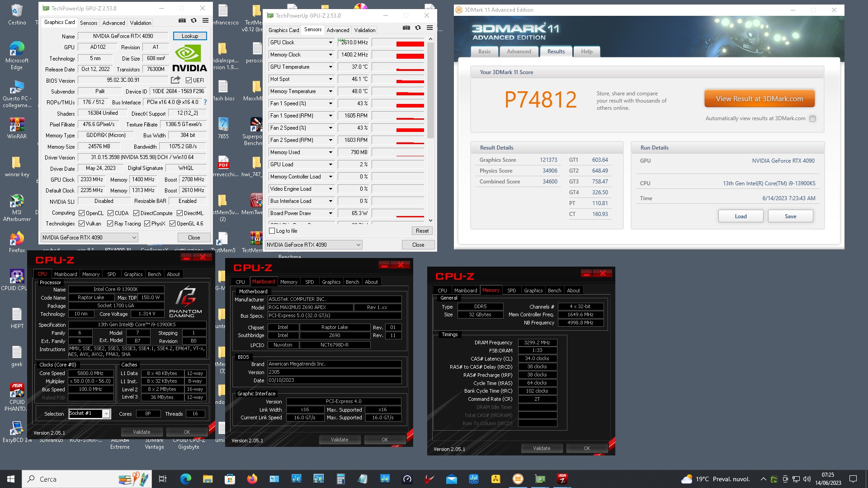Click Task View icon in taskbar
Screen dimensions: 868x488
tap(163, 479)
